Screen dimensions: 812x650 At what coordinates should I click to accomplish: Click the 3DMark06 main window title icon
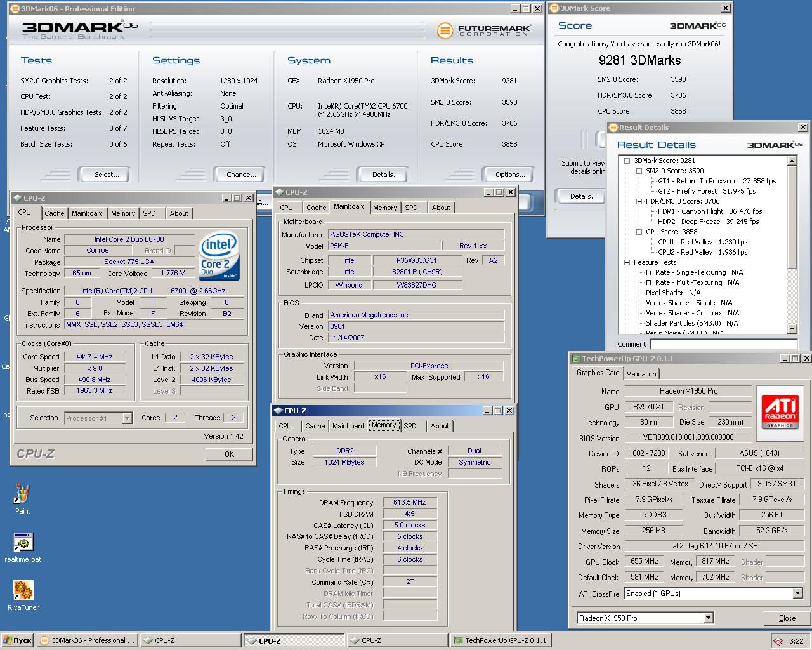point(15,9)
